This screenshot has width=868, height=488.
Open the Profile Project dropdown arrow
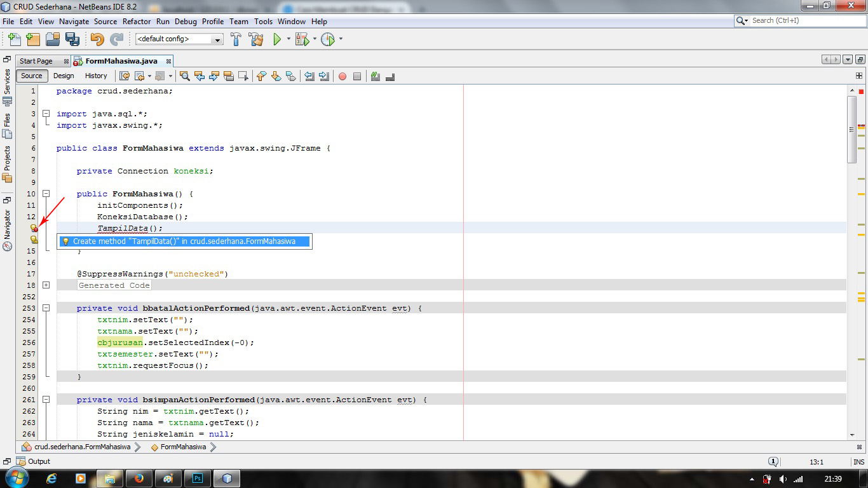341,39
